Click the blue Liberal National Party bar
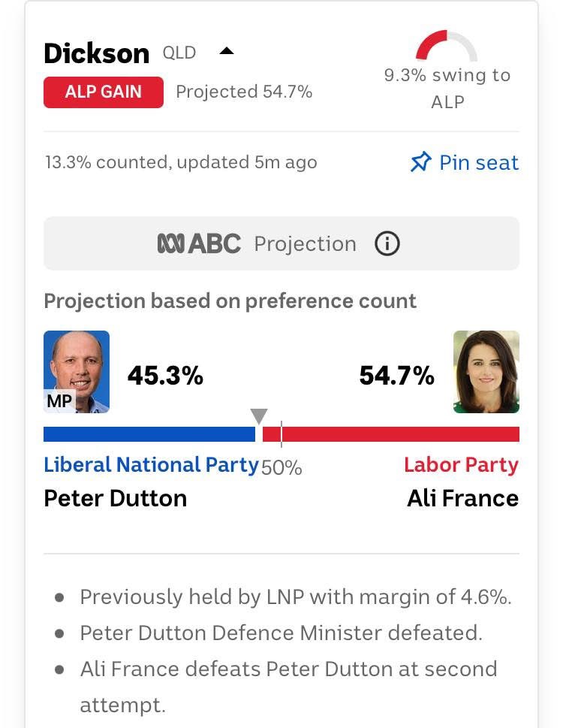The height and width of the screenshot is (728, 563). click(x=149, y=434)
